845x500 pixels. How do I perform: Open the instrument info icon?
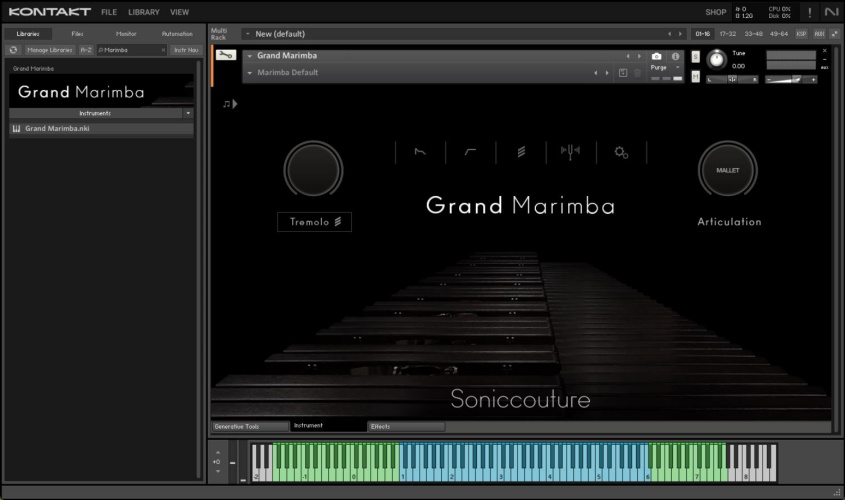click(x=675, y=56)
